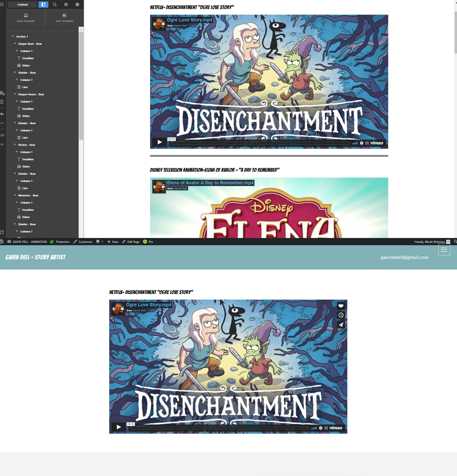Viewport: 457px width, 476px height.
Task: Click the paper plane Share icon
Action: tap(341, 324)
